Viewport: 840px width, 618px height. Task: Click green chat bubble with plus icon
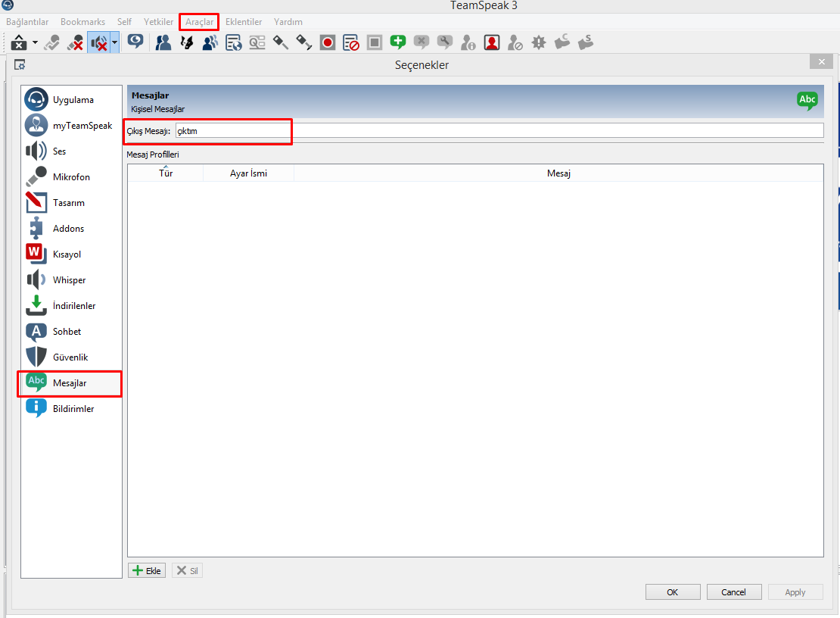pyautogui.click(x=398, y=42)
